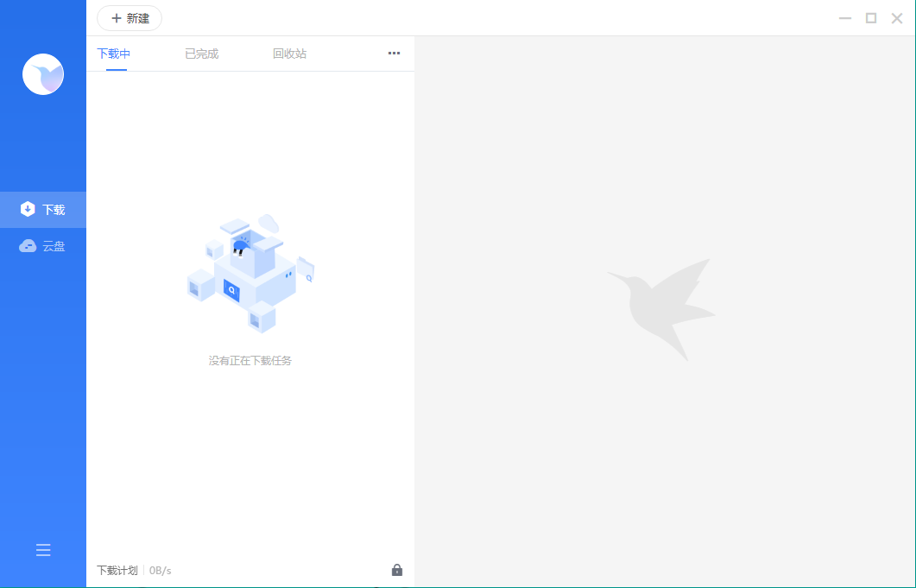Screen dimensions: 916x588
Task: Minimize the application window
Action: point(845,18)
